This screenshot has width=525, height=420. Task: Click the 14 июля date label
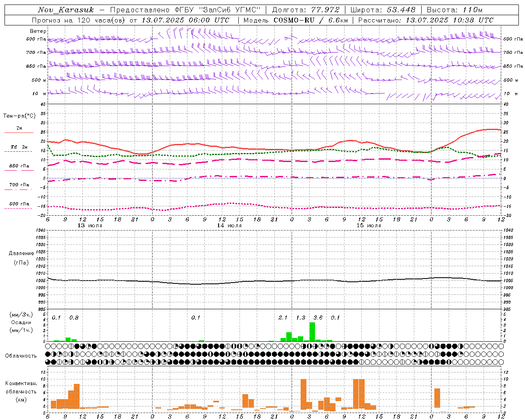(x=229, y=225)
